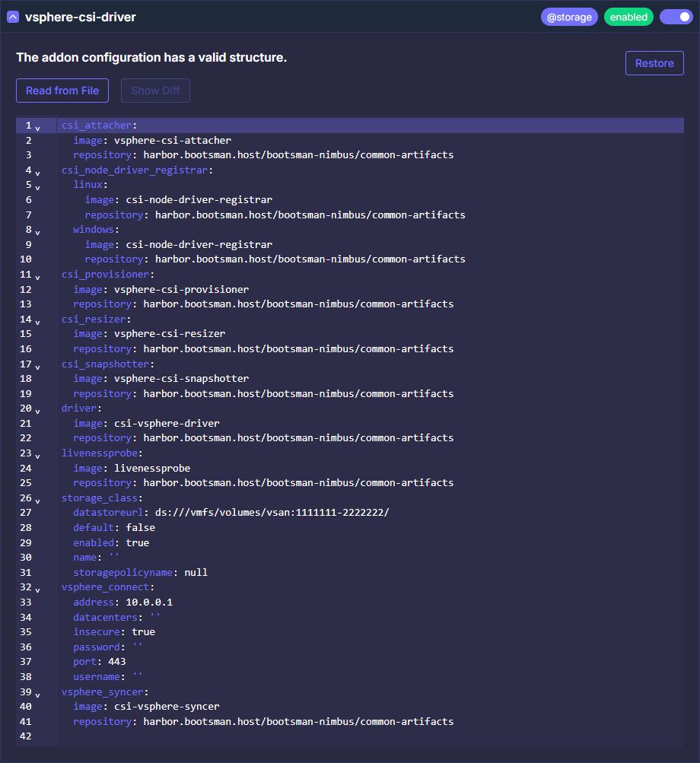Click the address value 10.0.0.1
Viewport: 700px width, 763px height.
[149, 602]
